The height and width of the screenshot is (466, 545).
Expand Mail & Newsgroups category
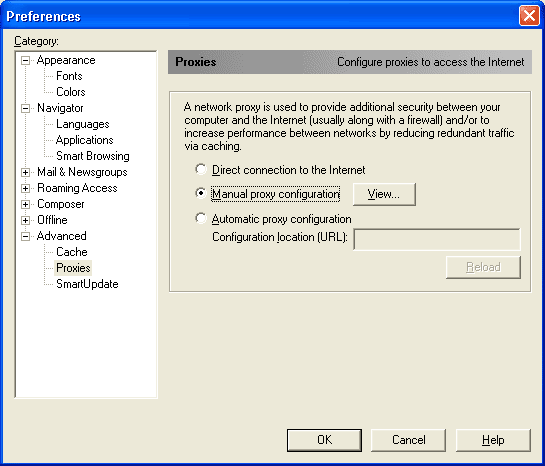click(x=25, y=172)
